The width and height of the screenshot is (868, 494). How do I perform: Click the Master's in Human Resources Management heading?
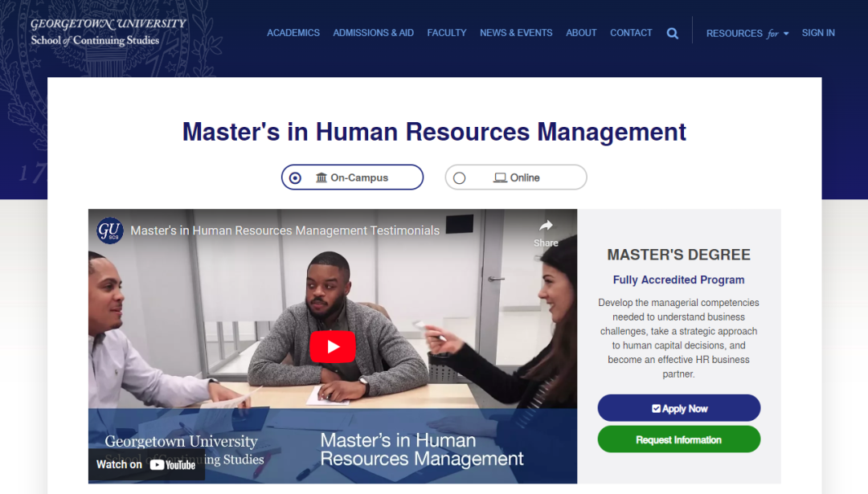[x=434, y=133]
